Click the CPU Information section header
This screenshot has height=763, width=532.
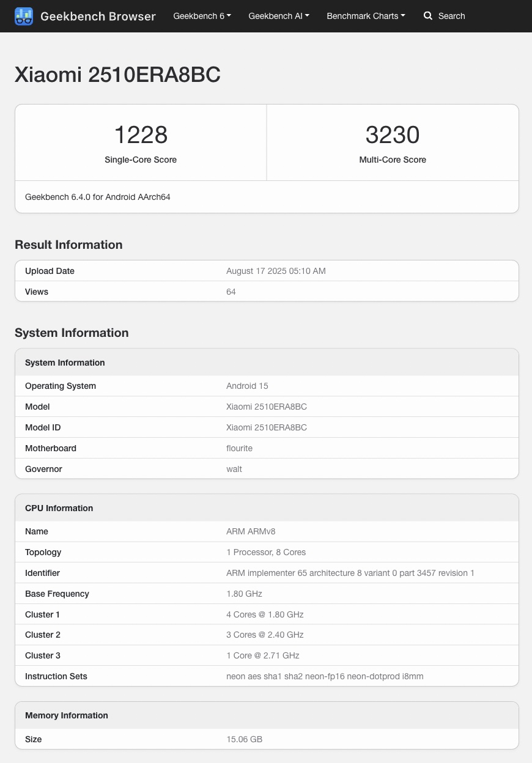pos(59,508)
